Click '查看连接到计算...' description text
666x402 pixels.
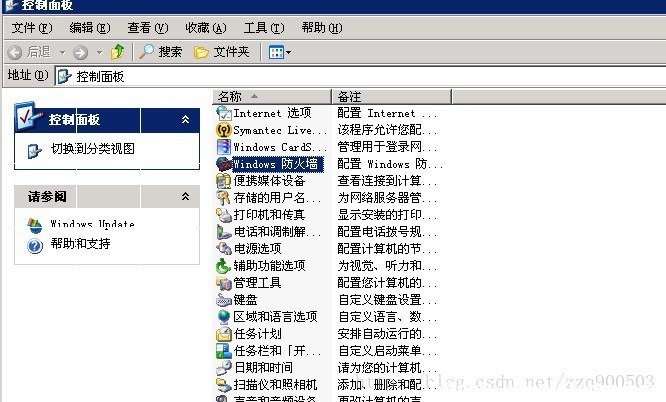tap(387, 181)
